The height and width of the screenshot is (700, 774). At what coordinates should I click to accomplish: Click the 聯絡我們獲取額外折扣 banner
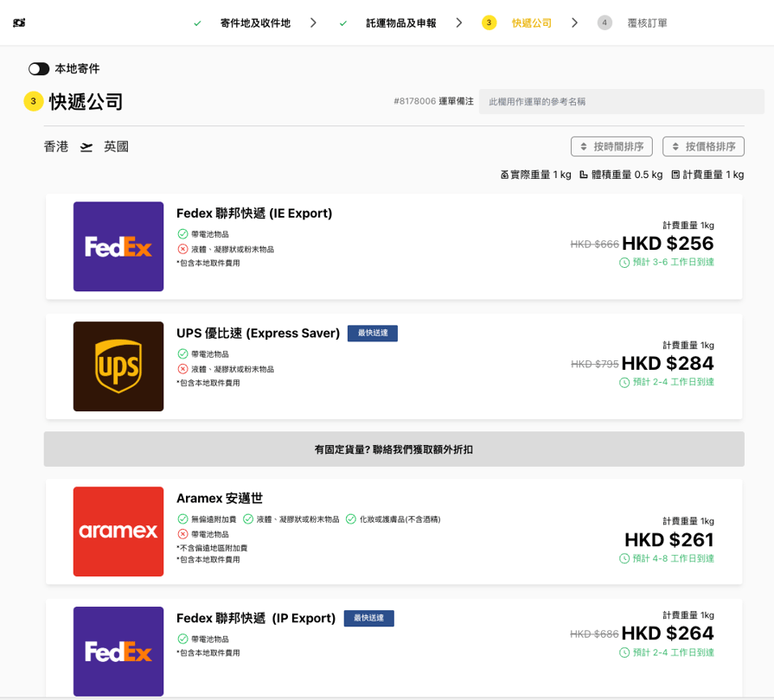coord(393,449)
